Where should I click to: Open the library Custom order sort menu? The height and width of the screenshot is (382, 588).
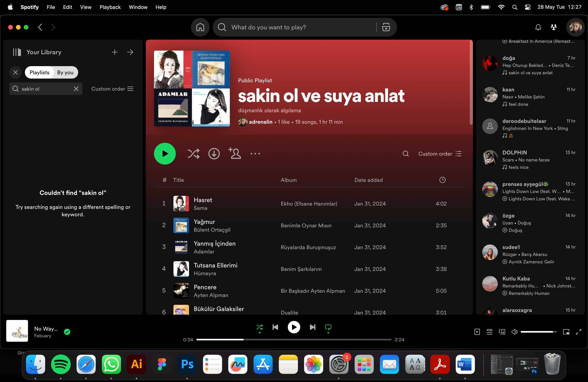click(x=112, y=89)
